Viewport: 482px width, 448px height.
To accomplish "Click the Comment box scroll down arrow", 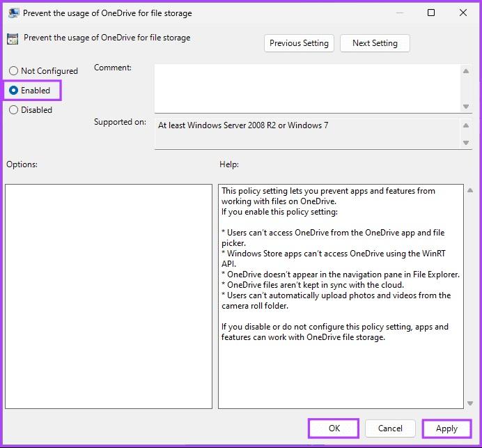I will coord(466,107).
